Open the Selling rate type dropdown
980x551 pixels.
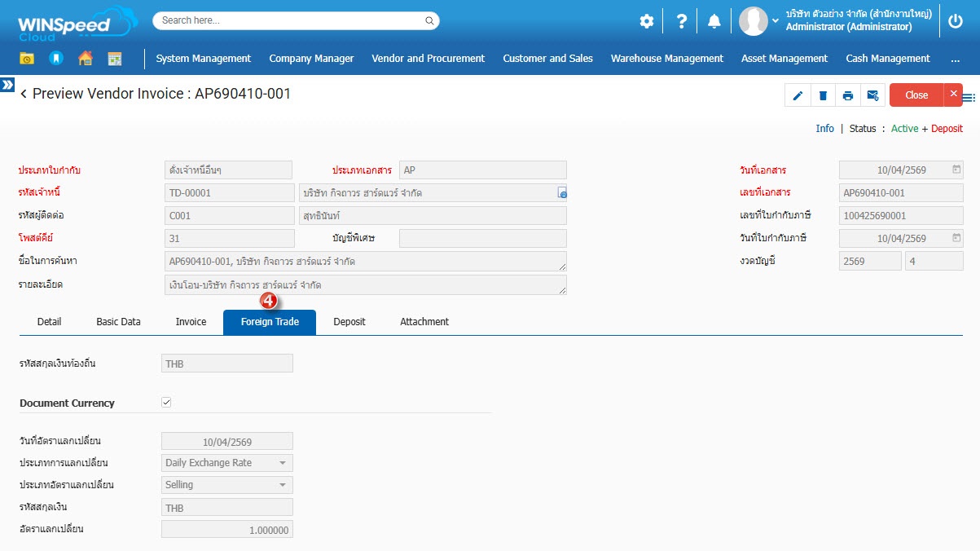(283, 485)
